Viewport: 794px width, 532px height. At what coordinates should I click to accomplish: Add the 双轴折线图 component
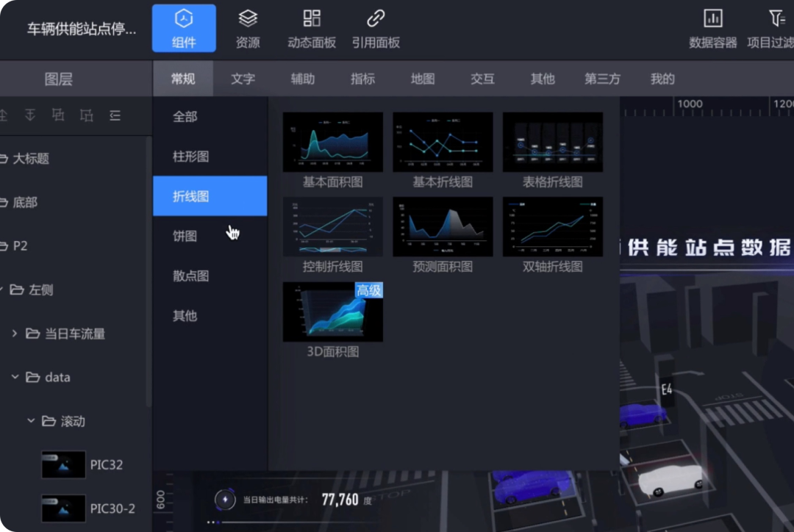[552, 227]
